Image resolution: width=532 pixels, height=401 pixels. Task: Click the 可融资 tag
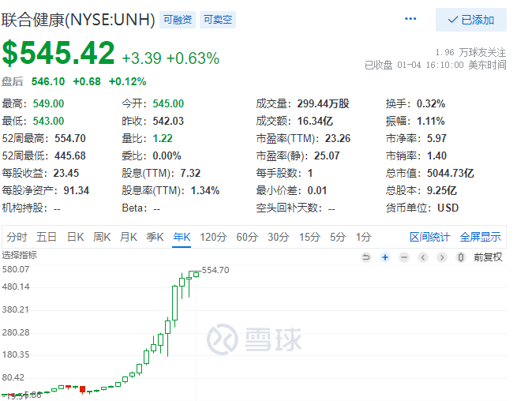(x=178, y=20)
